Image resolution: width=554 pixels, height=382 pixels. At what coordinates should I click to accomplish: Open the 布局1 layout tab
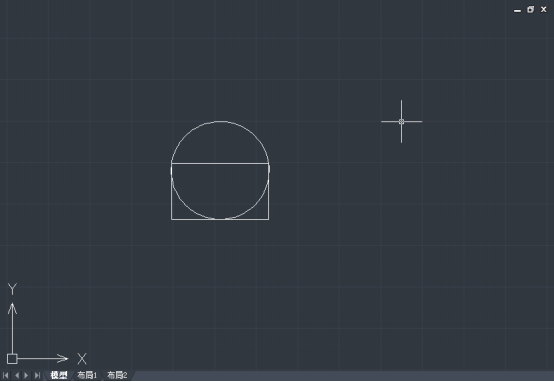click(x=87, y=375)
